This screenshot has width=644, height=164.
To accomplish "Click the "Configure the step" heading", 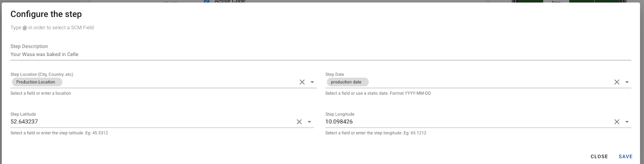I will coord(46,14).
